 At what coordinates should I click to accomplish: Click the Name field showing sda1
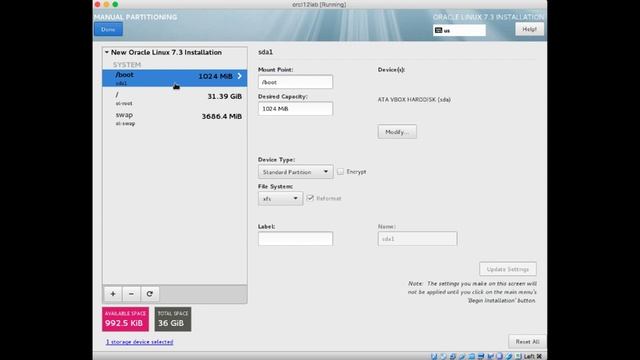pyautogui.click(x=418, y=239)
